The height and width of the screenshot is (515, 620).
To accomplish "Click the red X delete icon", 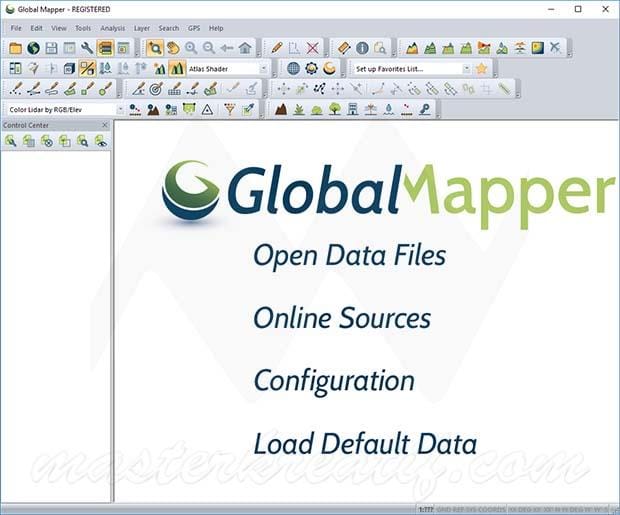I will point(312,48).
